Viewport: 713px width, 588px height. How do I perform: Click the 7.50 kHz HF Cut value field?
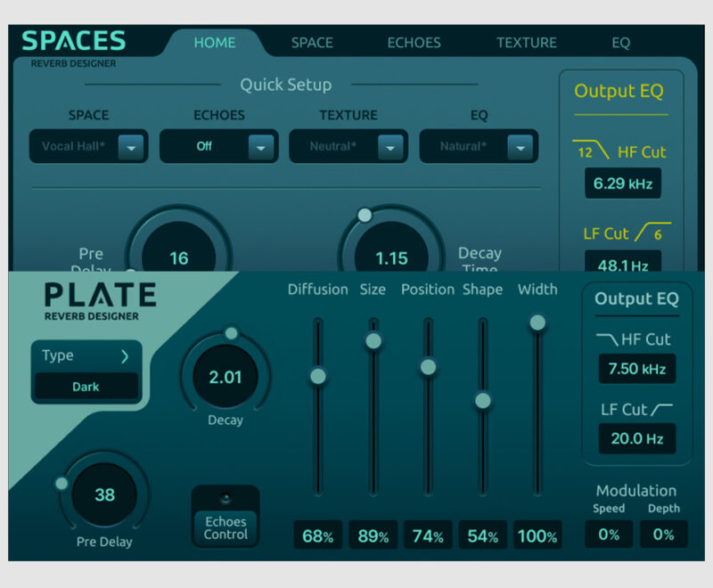click(x=636, y=369)
